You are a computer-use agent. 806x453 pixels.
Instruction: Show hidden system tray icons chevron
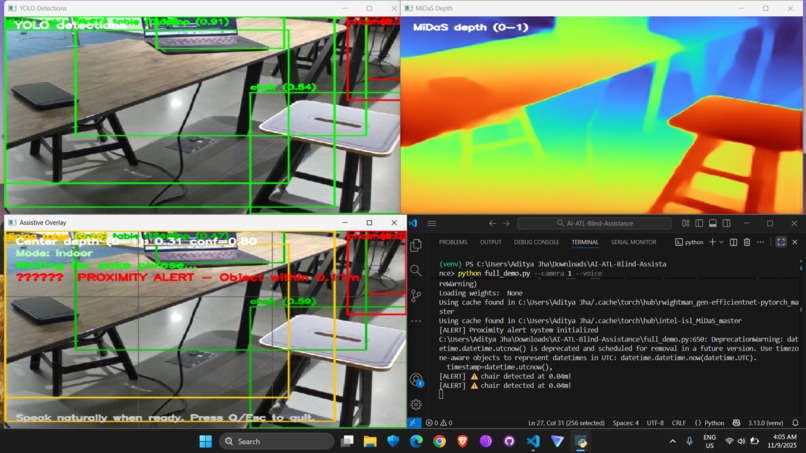pyautogui.click(x=672, y=441)
